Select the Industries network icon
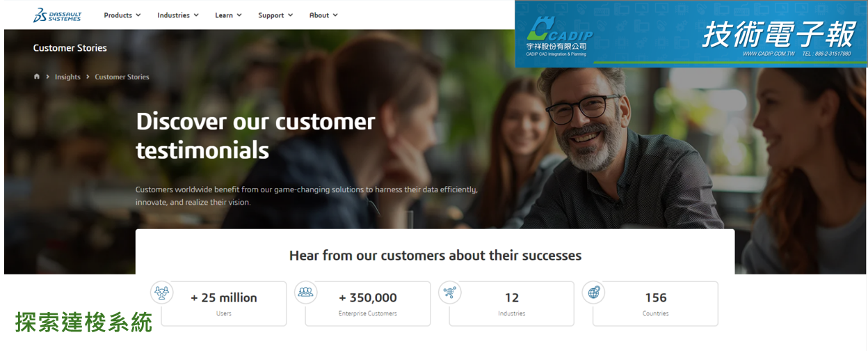The height and width of the screenshot is (351, 868). 450,292
